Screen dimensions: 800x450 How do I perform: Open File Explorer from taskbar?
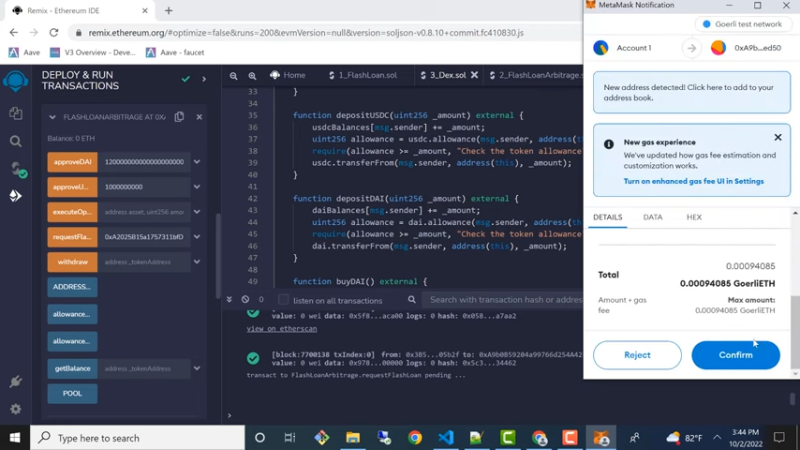pyautogui.click(x=353, y=438)
